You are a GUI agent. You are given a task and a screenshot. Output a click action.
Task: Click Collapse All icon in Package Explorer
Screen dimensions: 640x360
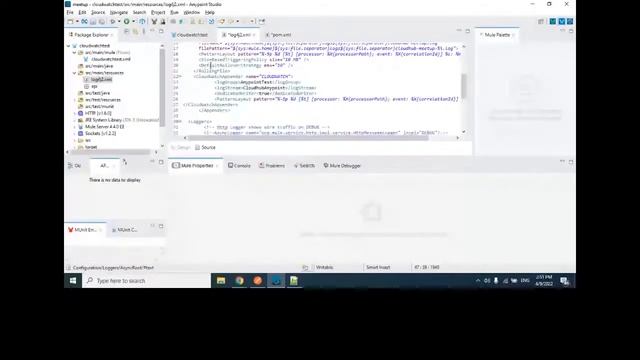pos(127,31)
